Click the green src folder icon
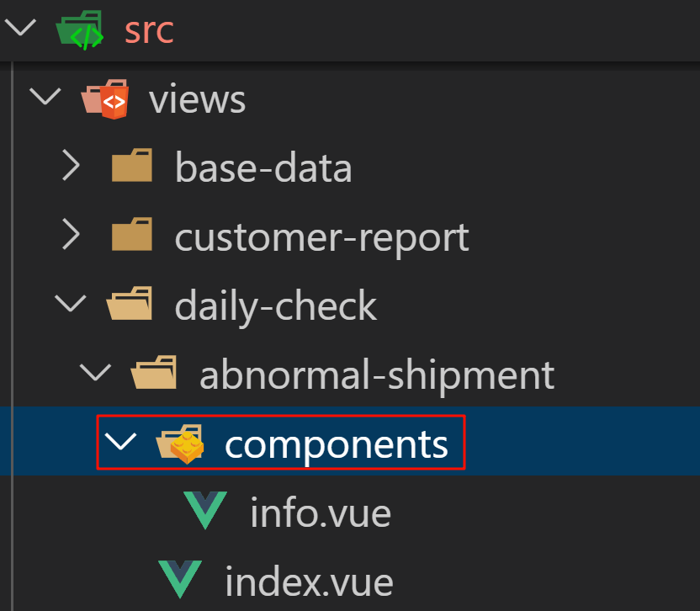700x611 pixels. (x=79, y=30)
